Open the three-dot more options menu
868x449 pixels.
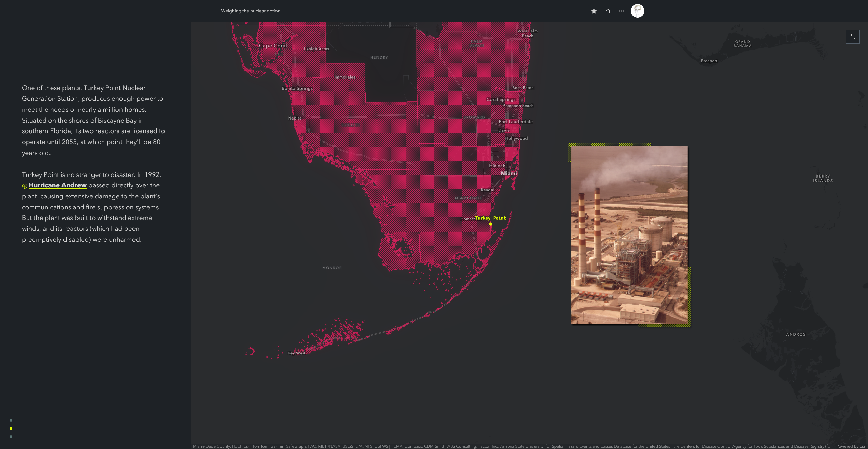[x=621, y=11]
